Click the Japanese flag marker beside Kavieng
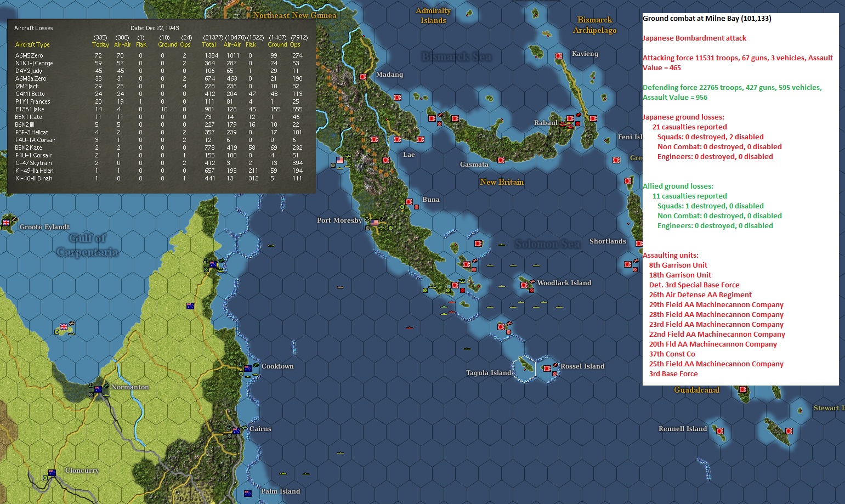Viewport: 845px width, 504px height. (x=559, y=56)
